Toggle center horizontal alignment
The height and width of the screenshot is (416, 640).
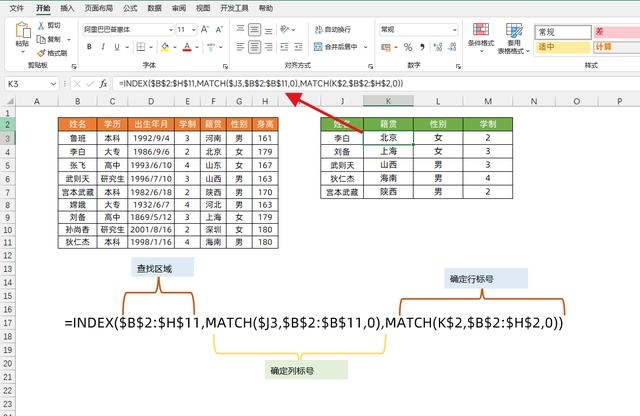click(254, 47)
